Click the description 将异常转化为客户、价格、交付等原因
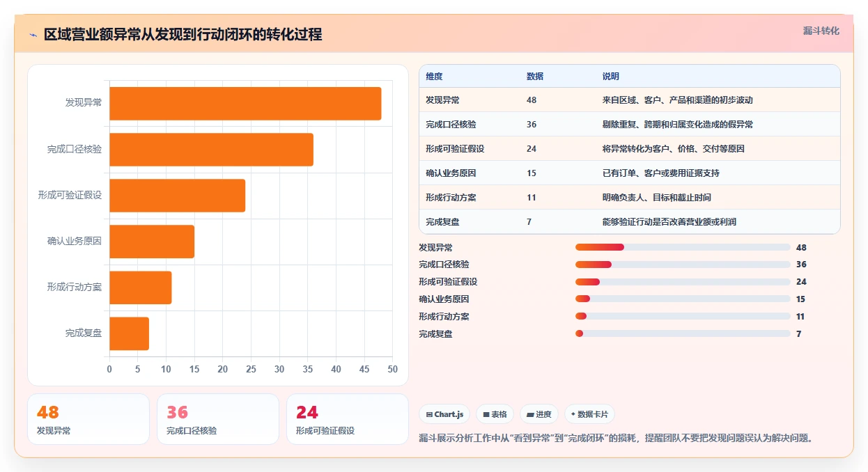Image resolution: width=868 pixels, height=472 pixels. tap(674, 149)
